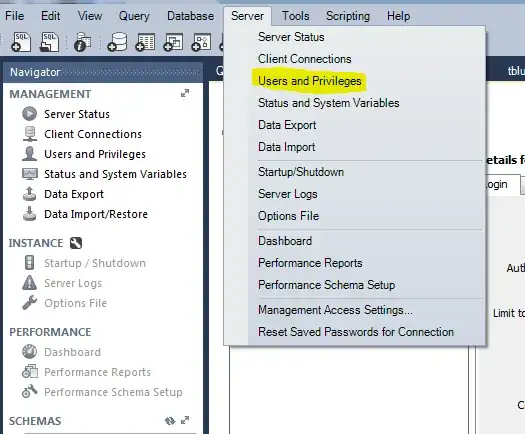Image resolution: width=525 pixels, height=434 pixels.
Task: Click Server Logs warning triangle icon
Action: click(29, 283)
